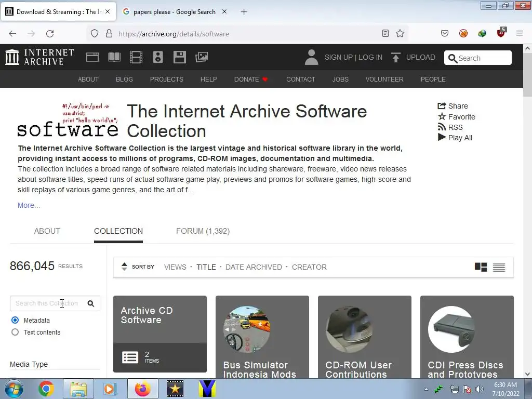
Task: Reload the page in Firefox
Action: [50, 33]
